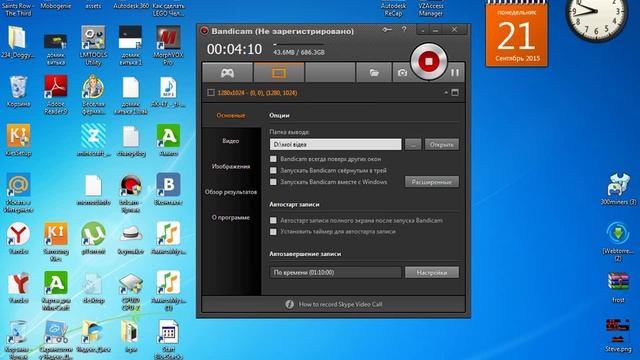Image resolution: width=640 pixels, height=360 pixels.
Task: Select the CPUID CPU-Z desktop icon
Action: click(x=131, y=291)
